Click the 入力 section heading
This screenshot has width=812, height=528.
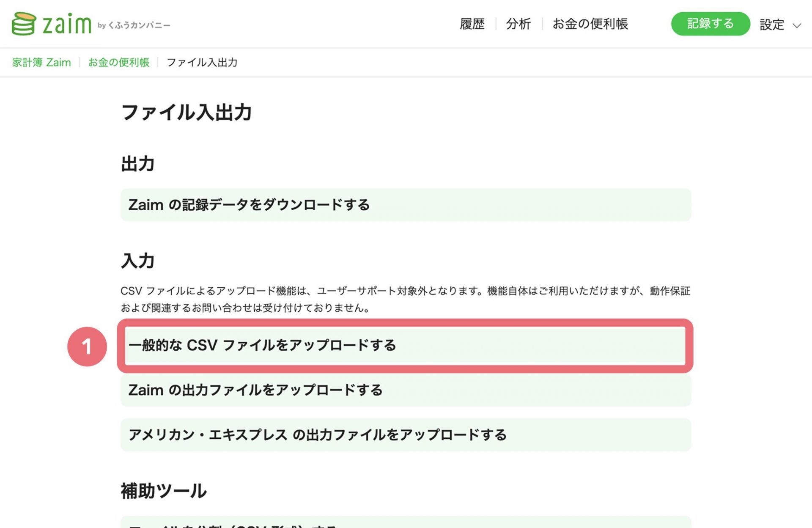click(138, 261)
